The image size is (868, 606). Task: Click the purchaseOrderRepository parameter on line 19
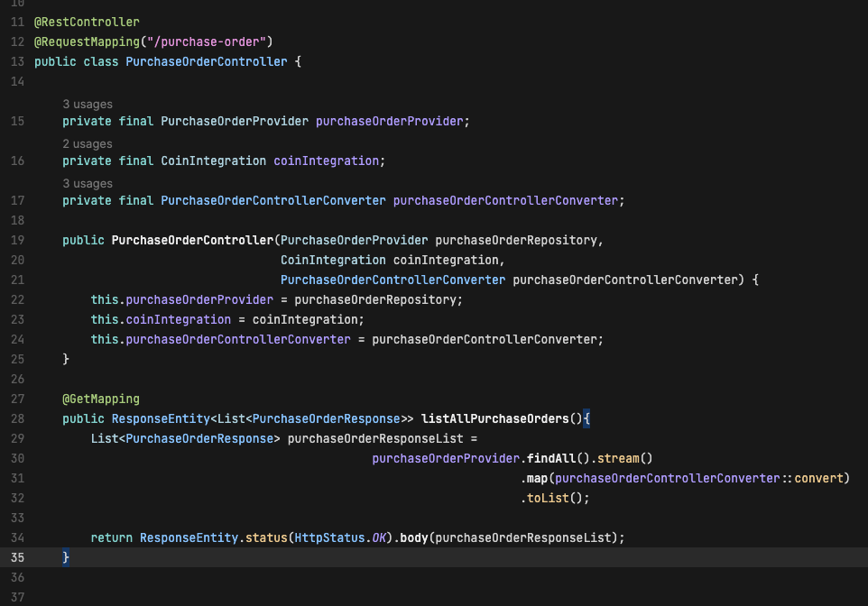pos(516,240)
